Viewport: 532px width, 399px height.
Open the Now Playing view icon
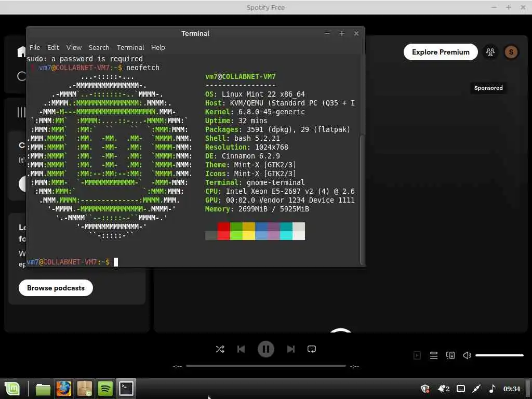point(417,355)
